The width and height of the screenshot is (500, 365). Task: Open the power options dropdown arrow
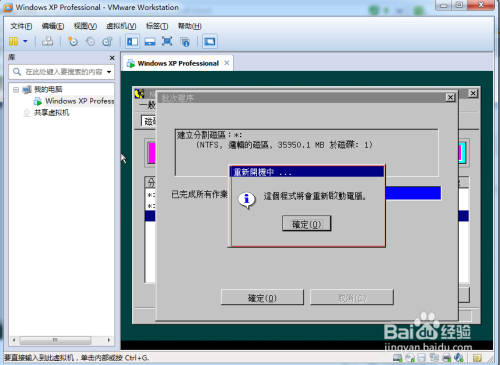click(25, 41)
